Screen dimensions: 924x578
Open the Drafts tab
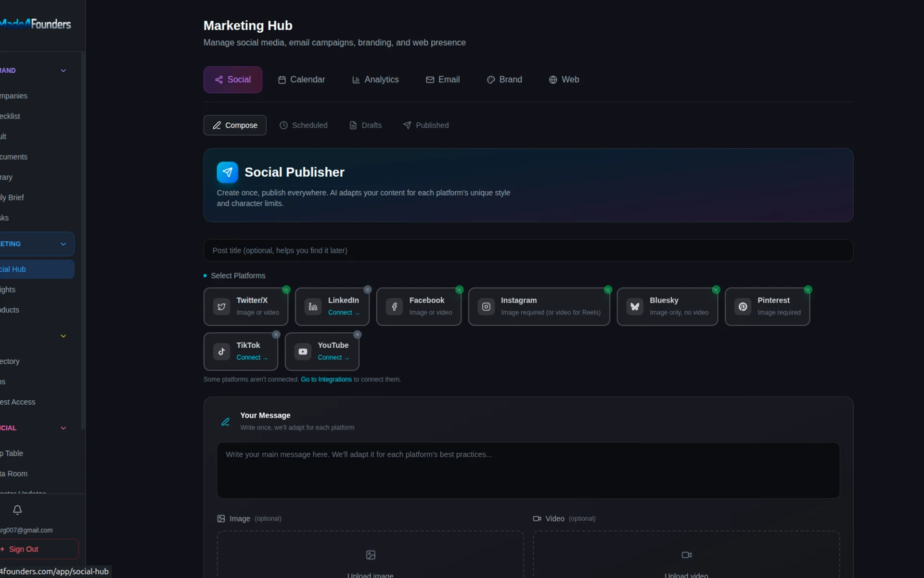[x=365, y=125]
